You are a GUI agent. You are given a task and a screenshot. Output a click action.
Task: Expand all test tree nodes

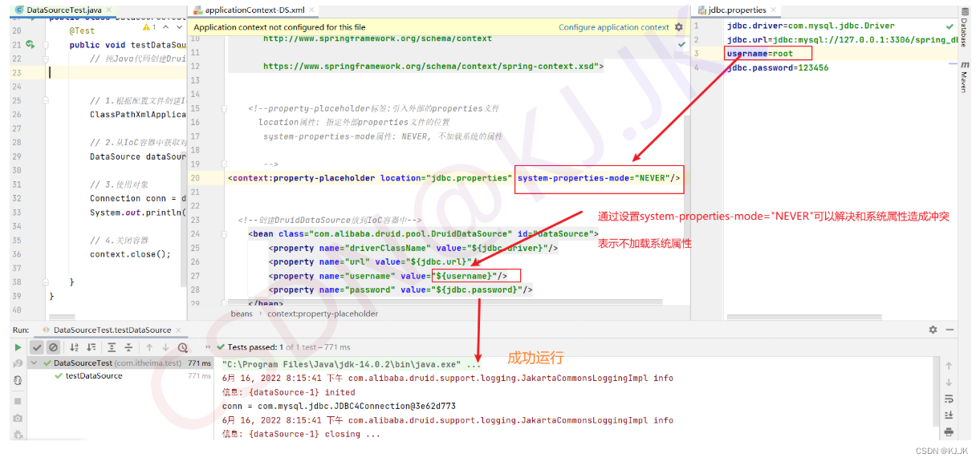click(x=112, y=347)
